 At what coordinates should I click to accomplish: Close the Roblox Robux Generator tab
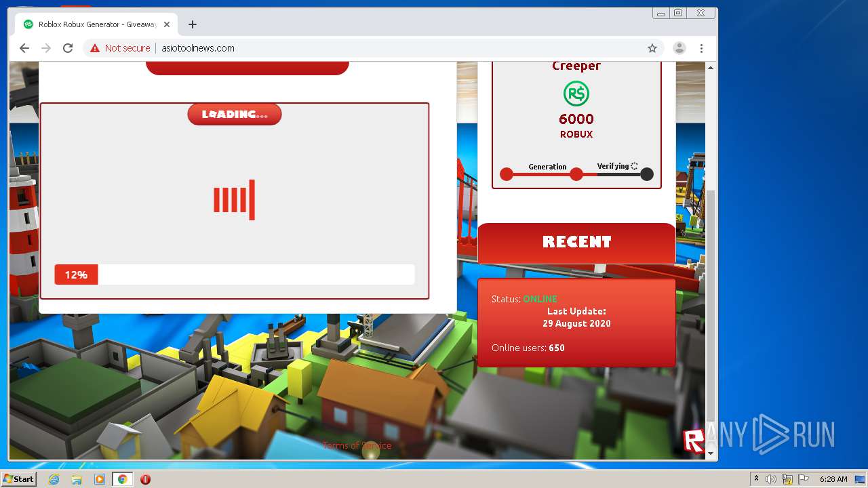point(167,24)
